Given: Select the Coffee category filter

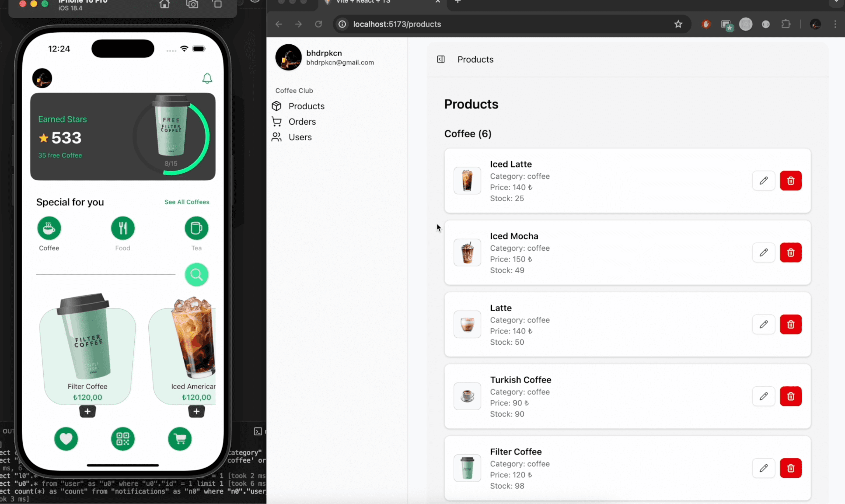Looking at the screenshot, I should tap(49, 229).
